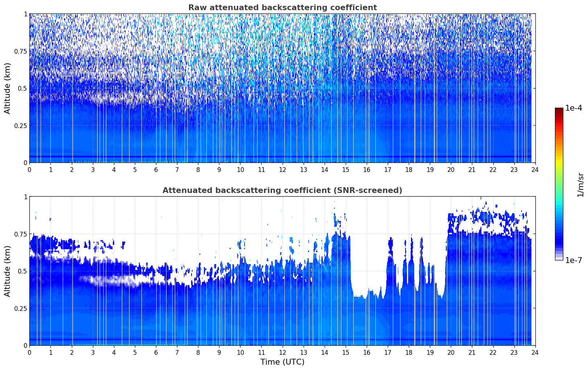Click "Altitude (km)" label of the SNR-screened plot
Screen dimensions: 588x370
pos(8,271)
